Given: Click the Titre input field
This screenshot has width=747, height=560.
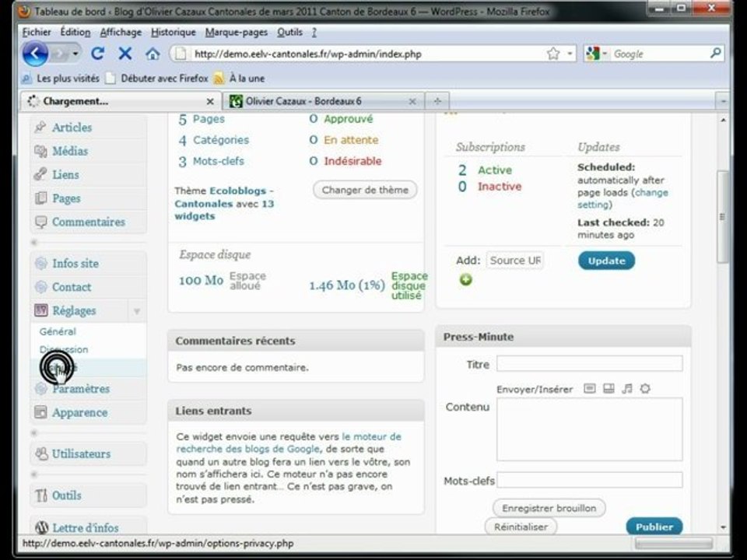Looking at the screenshot, I should (x=589, y=363).
